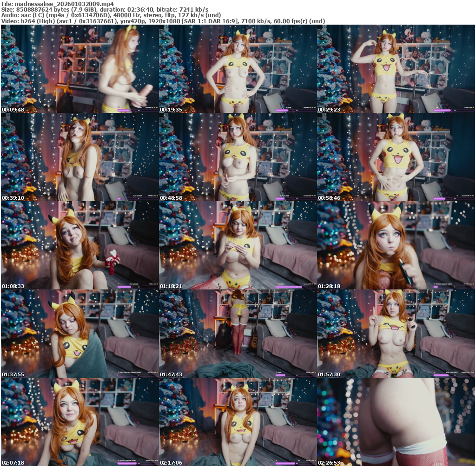Viewport: 476px width, 466px height.
Task: Select the thumbnail stamped 00:29:23
Action: pos(396,69)
